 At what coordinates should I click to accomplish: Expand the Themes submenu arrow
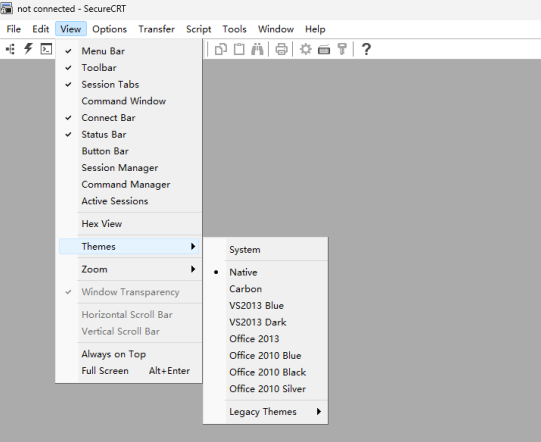[193, 246]
